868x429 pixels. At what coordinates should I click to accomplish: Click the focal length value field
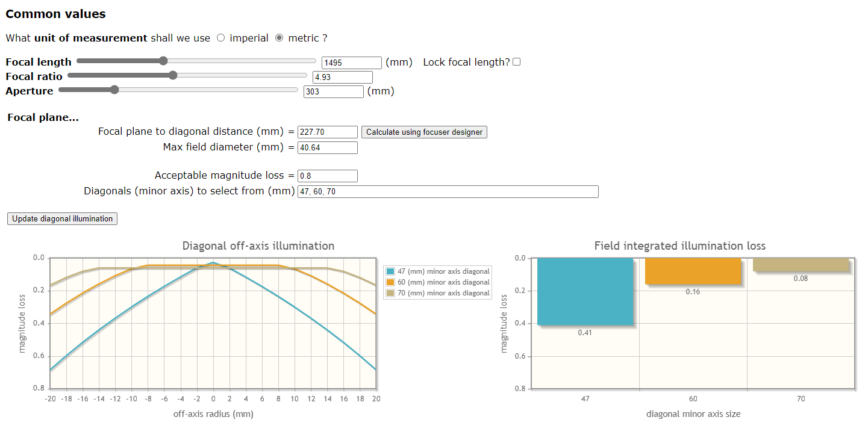tap(352, 63)
